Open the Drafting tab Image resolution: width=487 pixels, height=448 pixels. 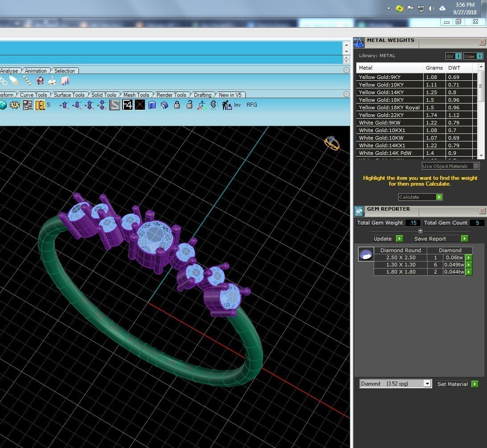(x=202, y=95)
